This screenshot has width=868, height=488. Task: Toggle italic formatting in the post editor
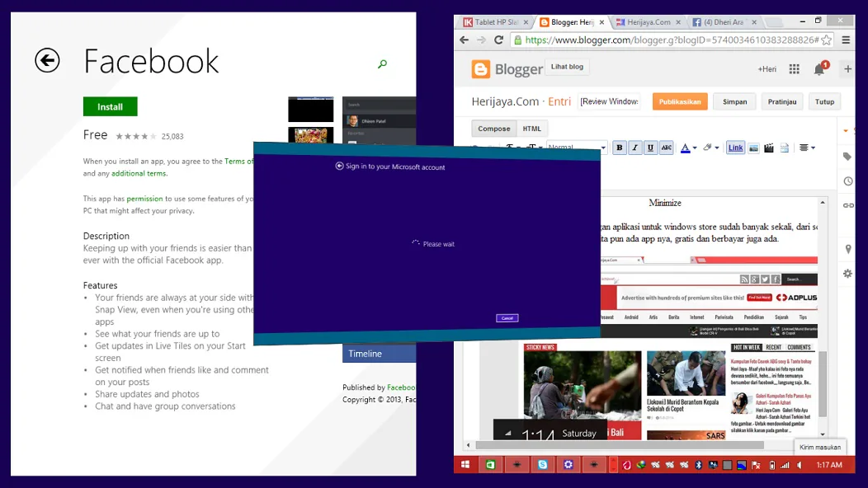point(634,148)
